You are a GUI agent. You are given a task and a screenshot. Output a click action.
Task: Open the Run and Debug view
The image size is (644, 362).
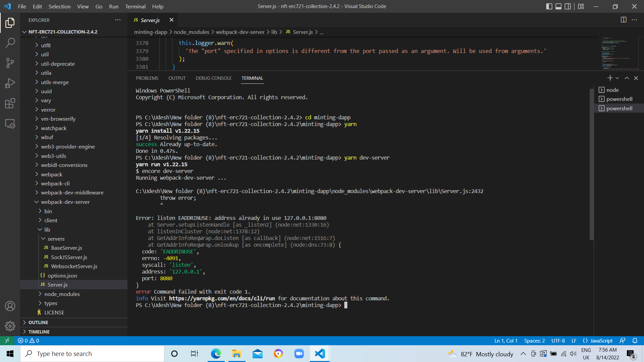(10, 83)
